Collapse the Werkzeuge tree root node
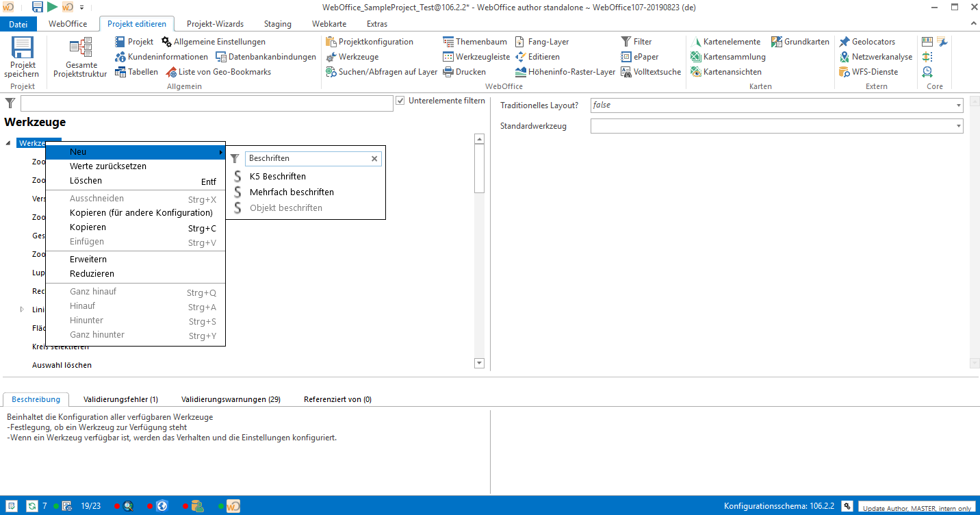 tap(8, 143)
